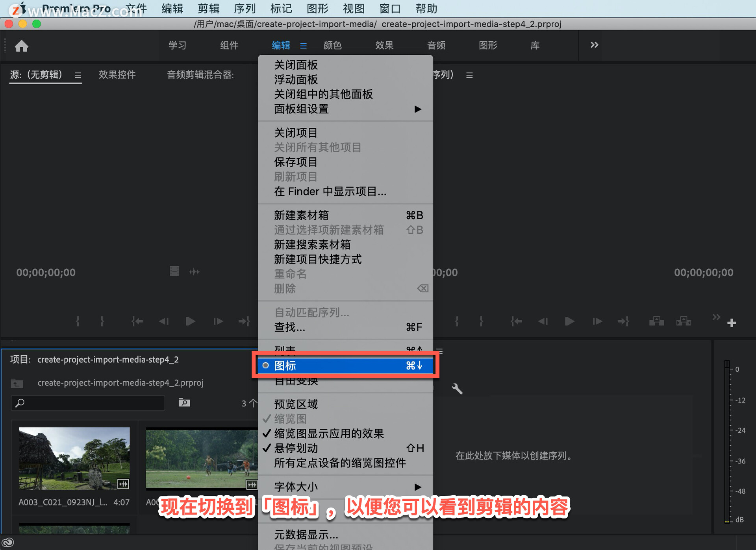Click the Extract icon in Program monitor

click(684, 321)
